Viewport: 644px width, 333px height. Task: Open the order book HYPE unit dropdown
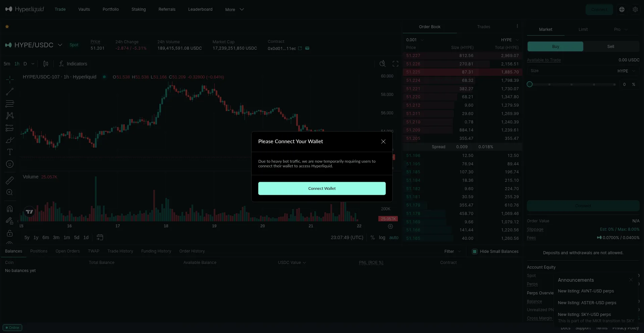[x=510, y=40]
